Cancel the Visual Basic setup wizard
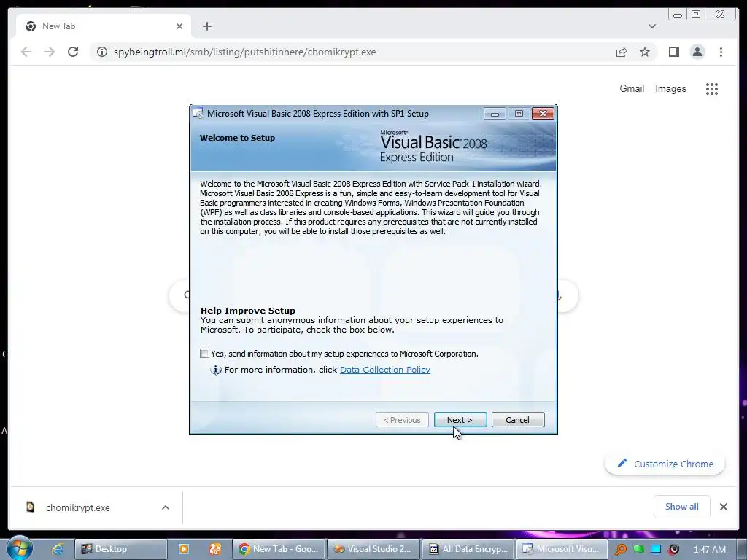The image size is (747, 560). click(518, 419)
